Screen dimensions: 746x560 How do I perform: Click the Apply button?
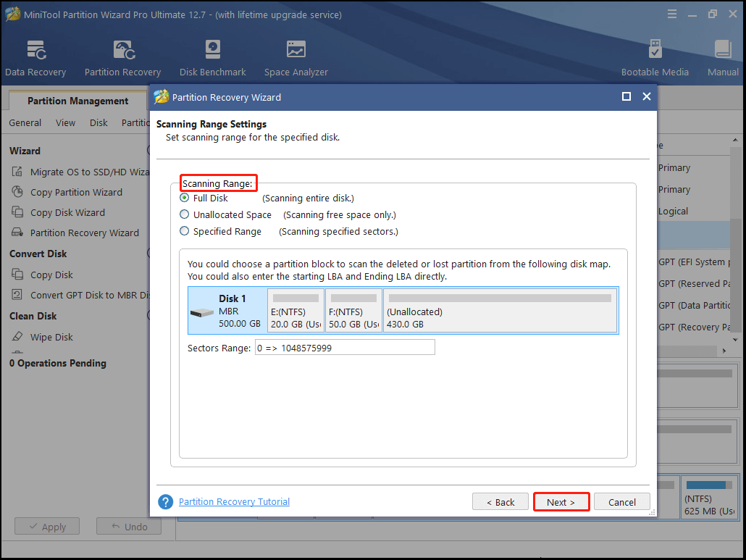tap(47, 527)
